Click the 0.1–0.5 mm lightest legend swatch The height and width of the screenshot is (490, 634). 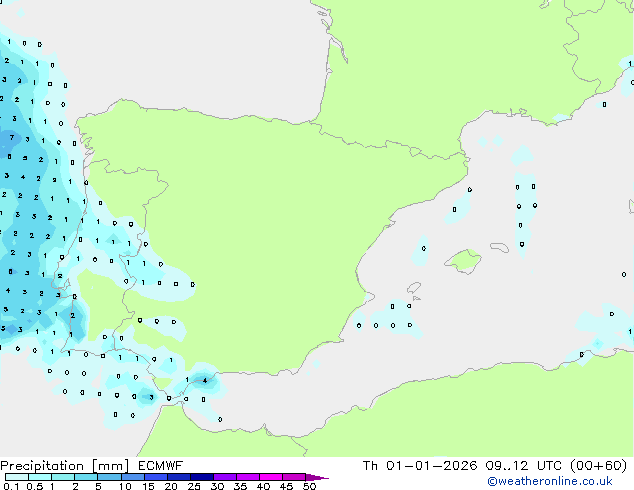point(17,477)
